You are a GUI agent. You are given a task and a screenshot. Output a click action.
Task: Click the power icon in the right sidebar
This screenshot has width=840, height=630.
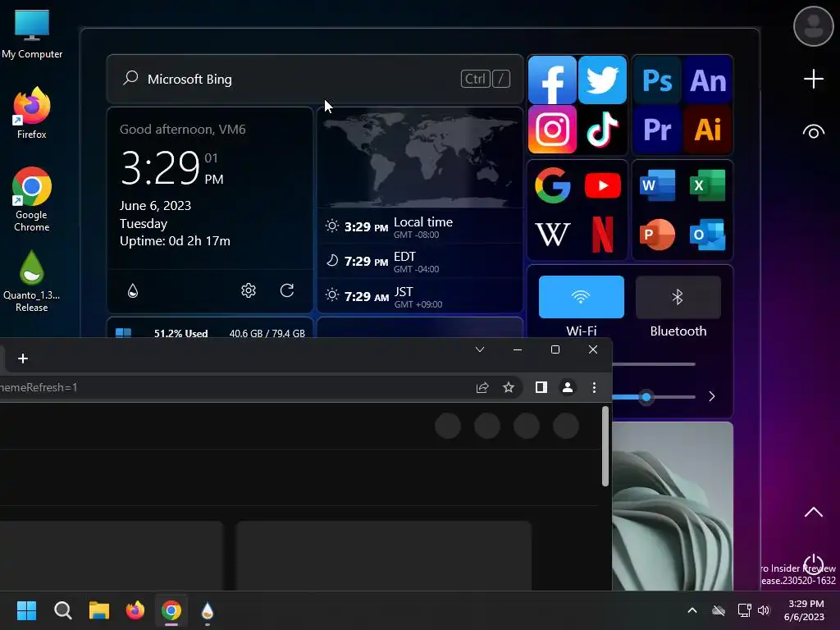[813, 564]
